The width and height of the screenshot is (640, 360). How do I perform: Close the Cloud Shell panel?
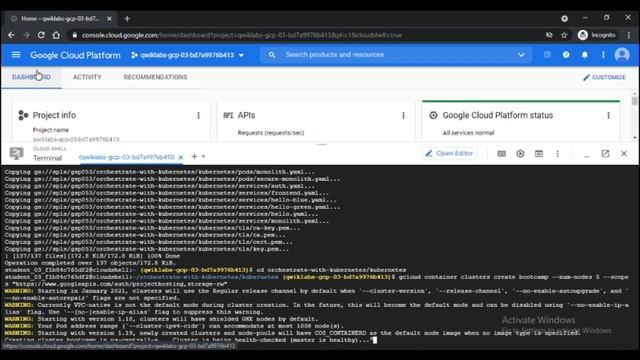624,154
